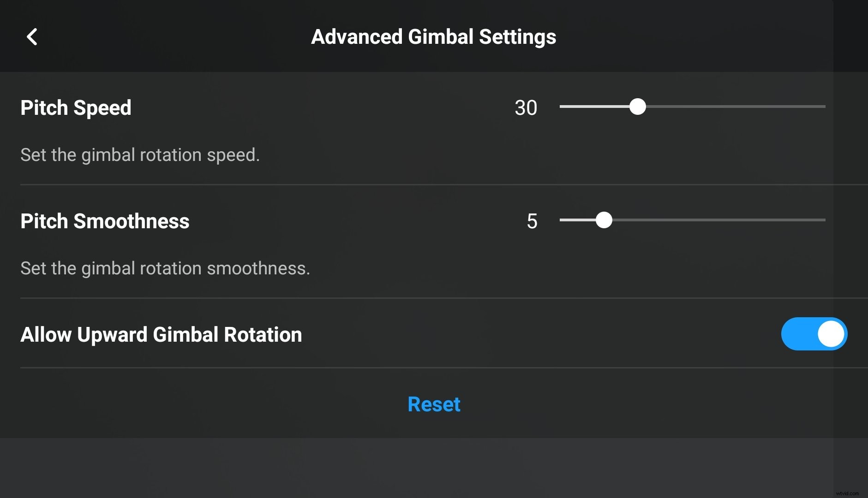
Task: Select the Pitch Speed label
Action: [x=75, y=107]
